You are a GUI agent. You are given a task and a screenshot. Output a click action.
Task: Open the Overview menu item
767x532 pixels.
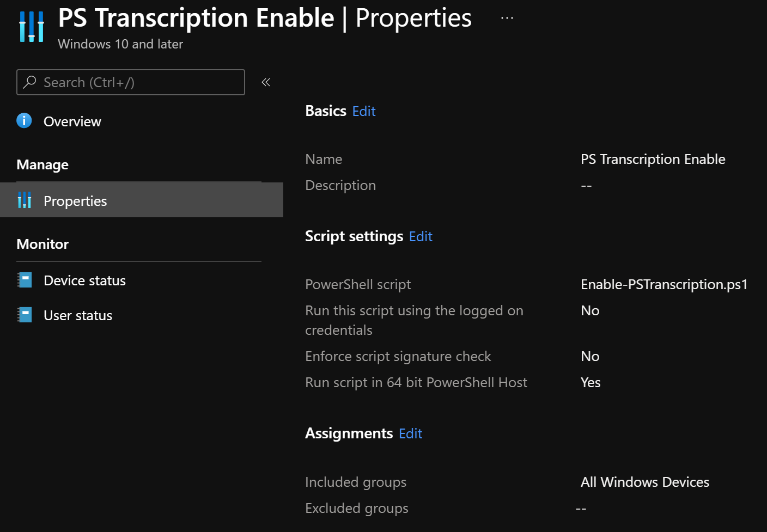click(72, 121)
